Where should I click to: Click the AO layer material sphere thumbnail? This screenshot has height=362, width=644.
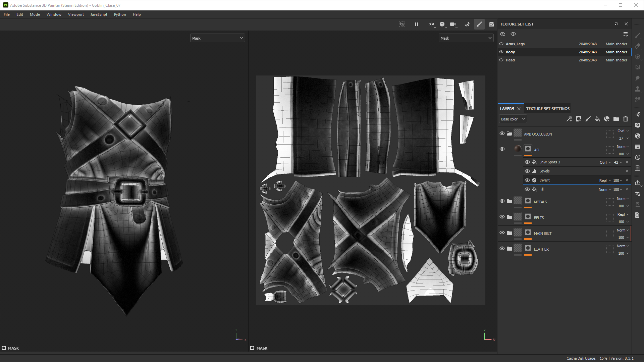[518, 149]
